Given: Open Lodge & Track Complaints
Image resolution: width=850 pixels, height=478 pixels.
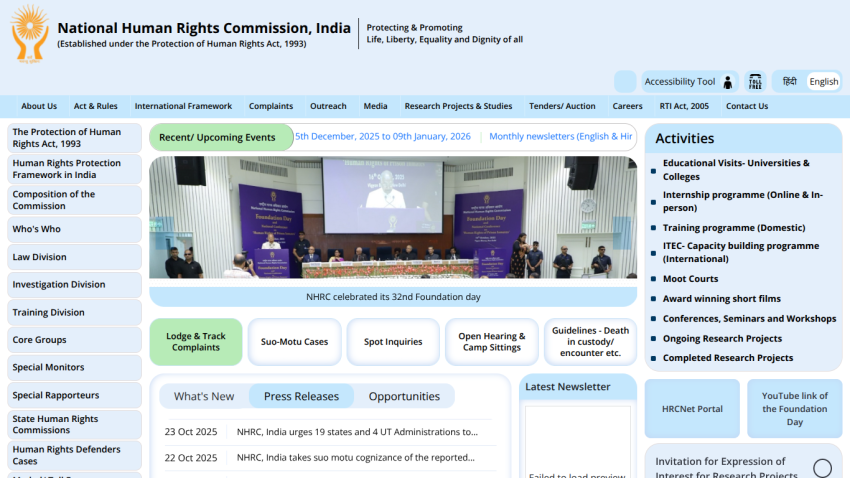Looking at the screenshot, I should [196, 342].
